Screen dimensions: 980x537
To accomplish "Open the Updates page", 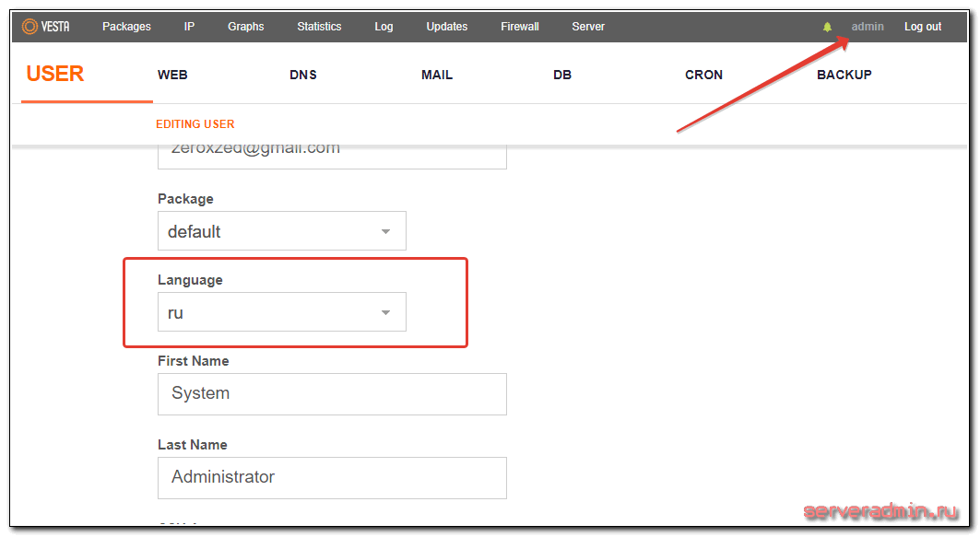I will pyautogui.click(x=447, y=26).
